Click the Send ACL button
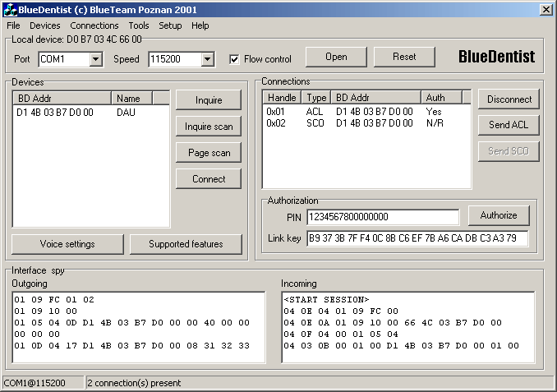The height and width of the screenshot is (392, 557). [x=509, y=125]
